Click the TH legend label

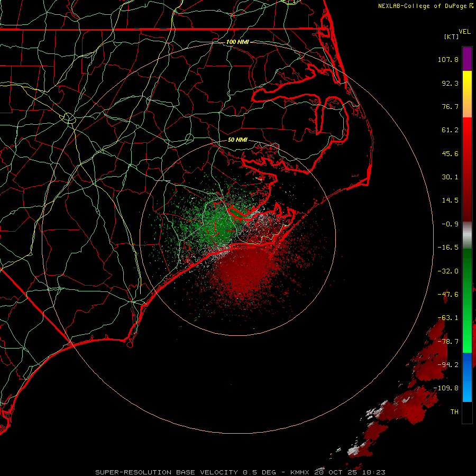click(x=454, y=412)
